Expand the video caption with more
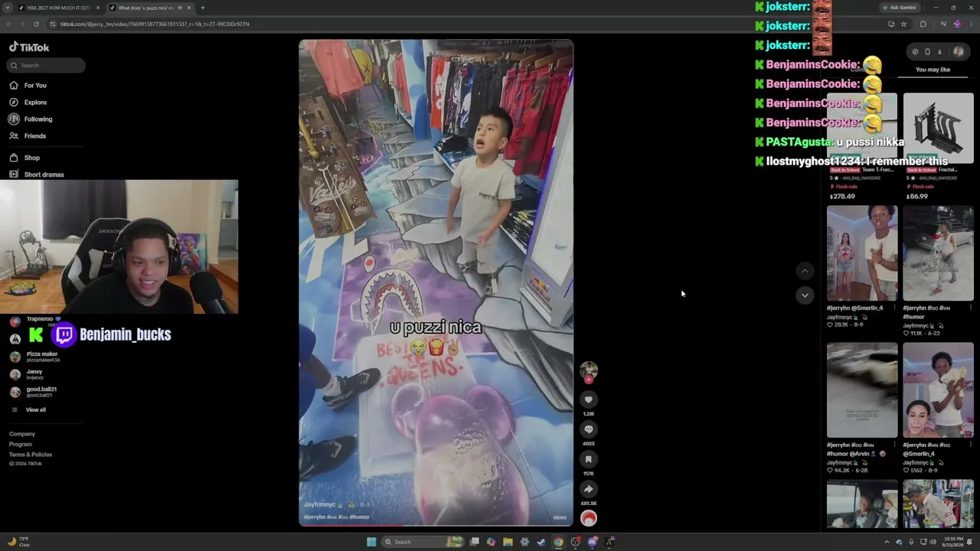Image resolution: width=980 pixels, height=551 pixels. pyautogui.click(x=560, y=517)
